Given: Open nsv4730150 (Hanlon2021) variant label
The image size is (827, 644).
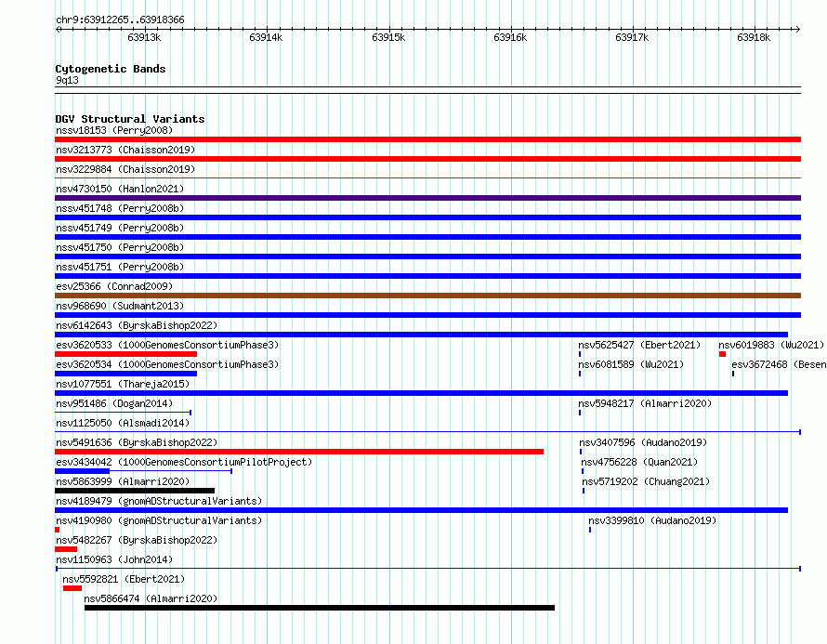Looking at the screenshot, I should 120,189.
